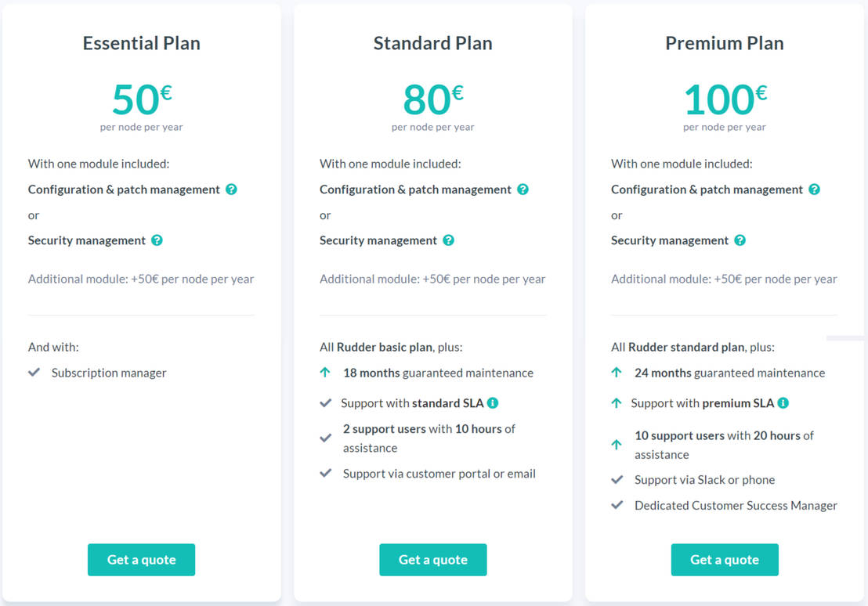The width and height of the screenshot is (868, 606).
Task: Click green arrow beside 24 months maintenance
Action: (x=617, y=373)
